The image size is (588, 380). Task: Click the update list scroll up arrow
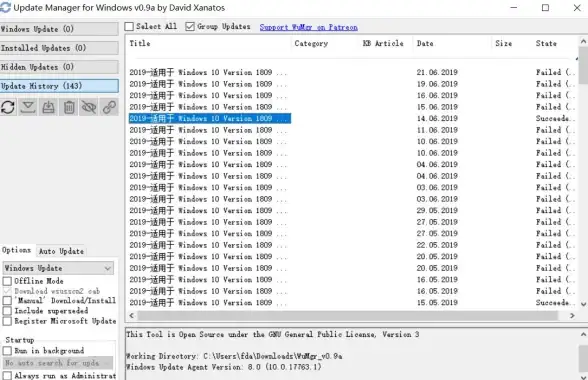coord(583,41)
